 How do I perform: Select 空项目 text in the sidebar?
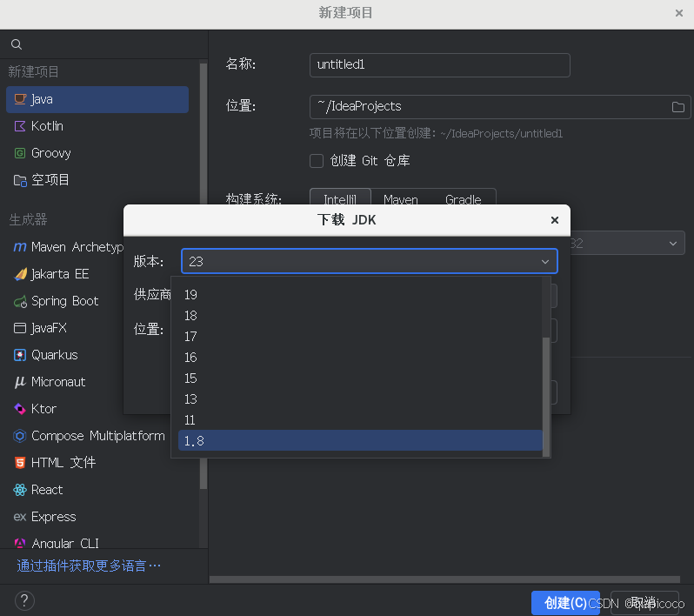point(50,180)
